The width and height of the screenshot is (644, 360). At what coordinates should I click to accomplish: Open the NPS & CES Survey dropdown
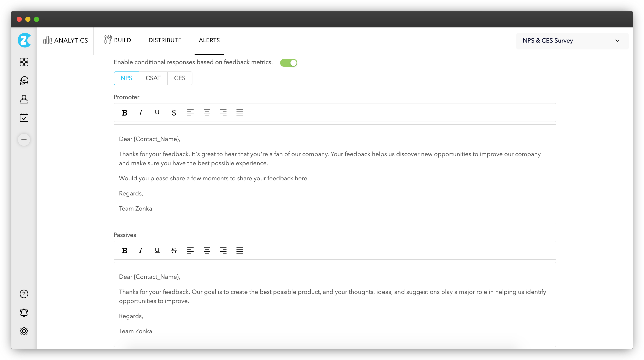click(572, 41)
